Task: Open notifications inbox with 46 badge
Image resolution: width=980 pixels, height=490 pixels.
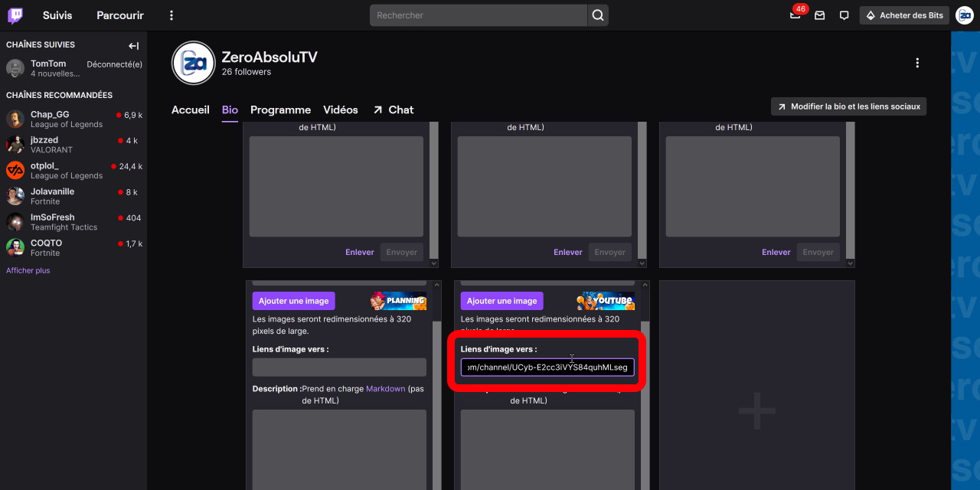Action: point(795,15)
